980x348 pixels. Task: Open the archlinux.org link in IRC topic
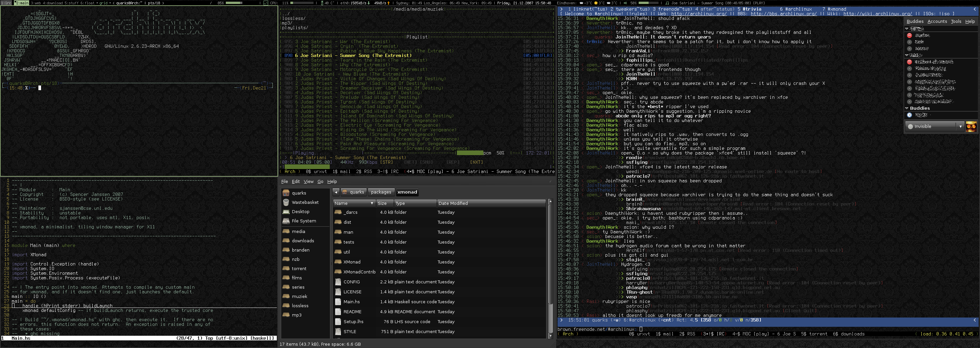pyautogui.click(x=699, y=14)
